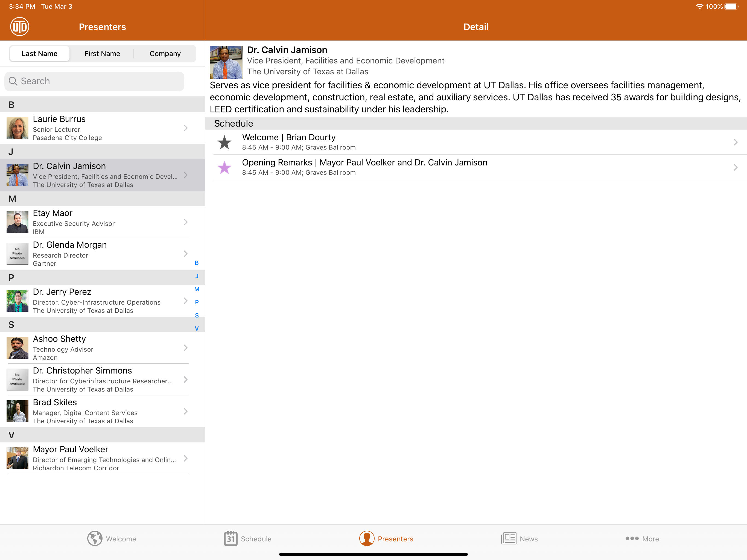Jump to index letter B

[x=197, y=263]
